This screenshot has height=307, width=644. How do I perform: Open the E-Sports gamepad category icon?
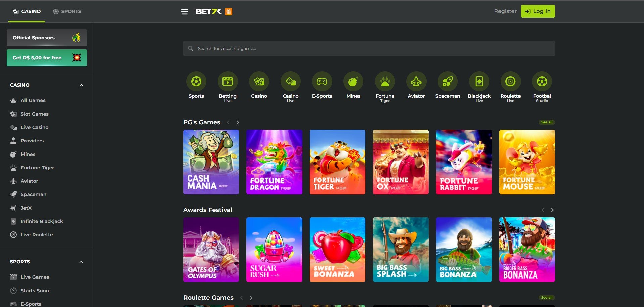[322, 82]
